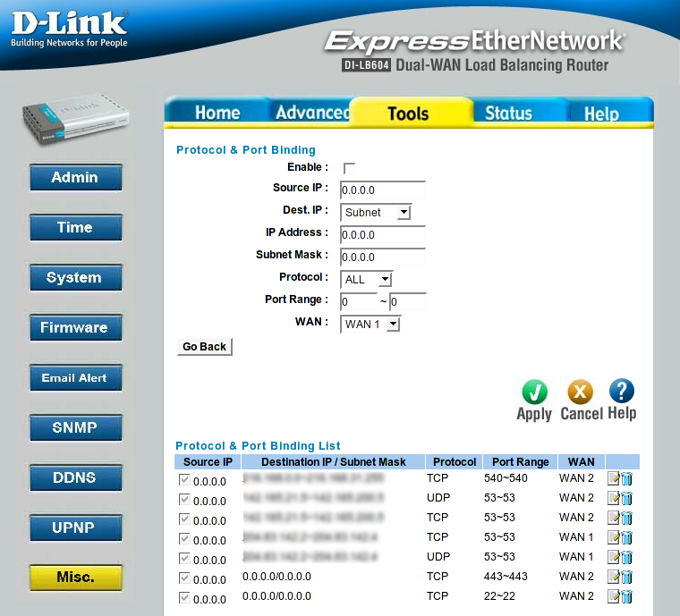This screenshot has height=616, width=680.
Task: Open the WAN 1 selection dropdown
Action: [370, 324]
